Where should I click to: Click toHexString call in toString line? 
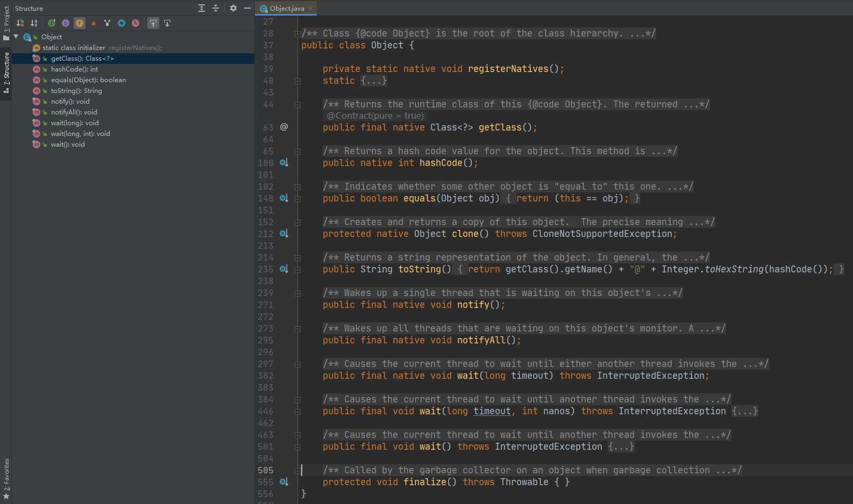pos(734,269)
